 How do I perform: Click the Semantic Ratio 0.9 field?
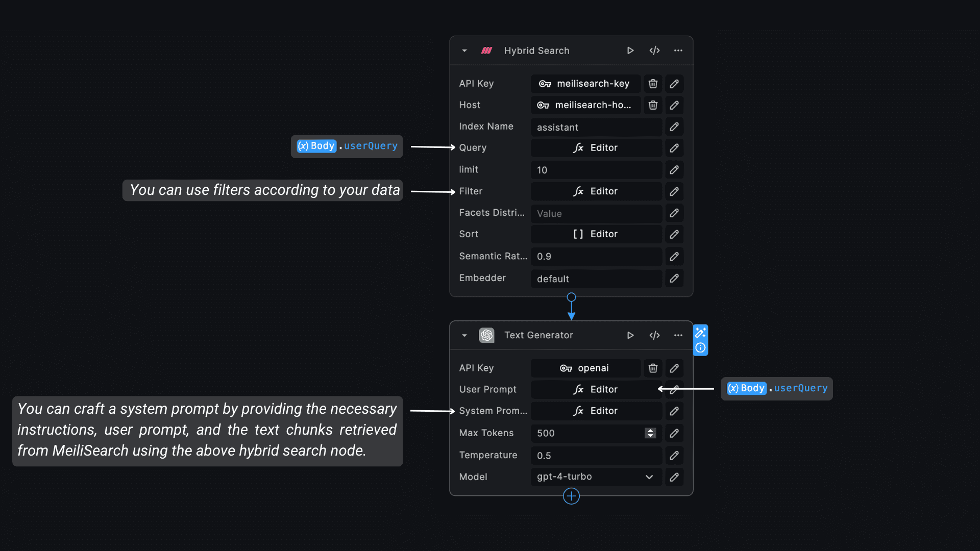click(596, 257)
